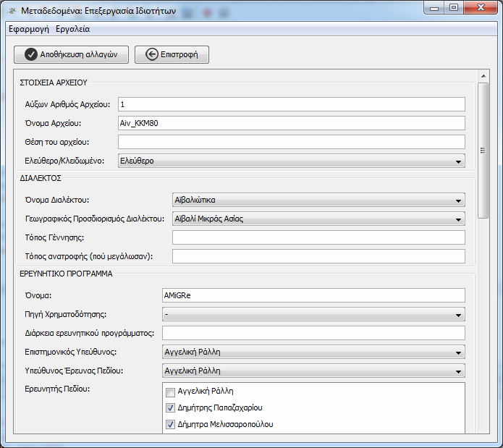The width and height of the screenshot is (503, 448).
Task: Click the Όνομα Αρχείου text field
Action: coord(291,123)
